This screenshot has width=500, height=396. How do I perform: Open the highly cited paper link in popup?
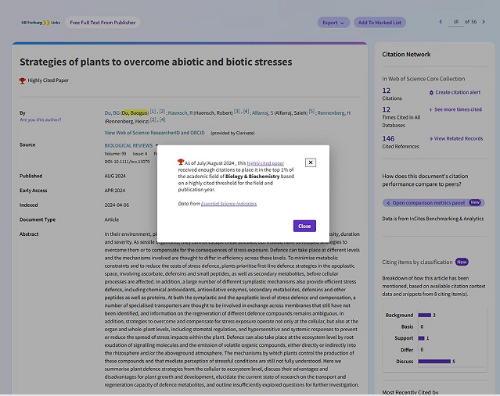[265, 163]
